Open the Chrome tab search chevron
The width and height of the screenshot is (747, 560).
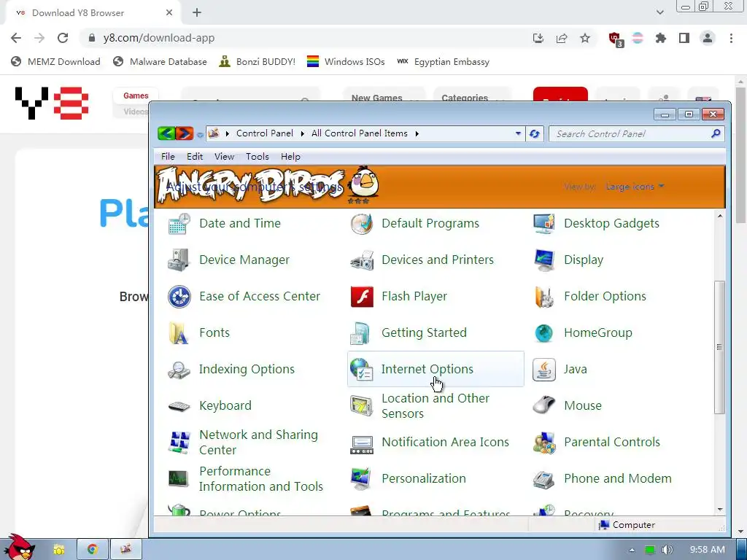pos(659,12)
